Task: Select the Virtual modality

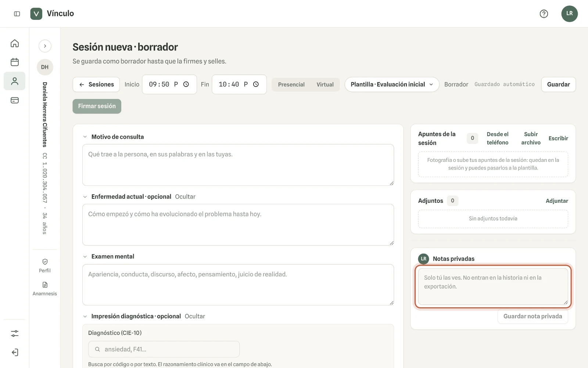Action: (x=325, y=85)
